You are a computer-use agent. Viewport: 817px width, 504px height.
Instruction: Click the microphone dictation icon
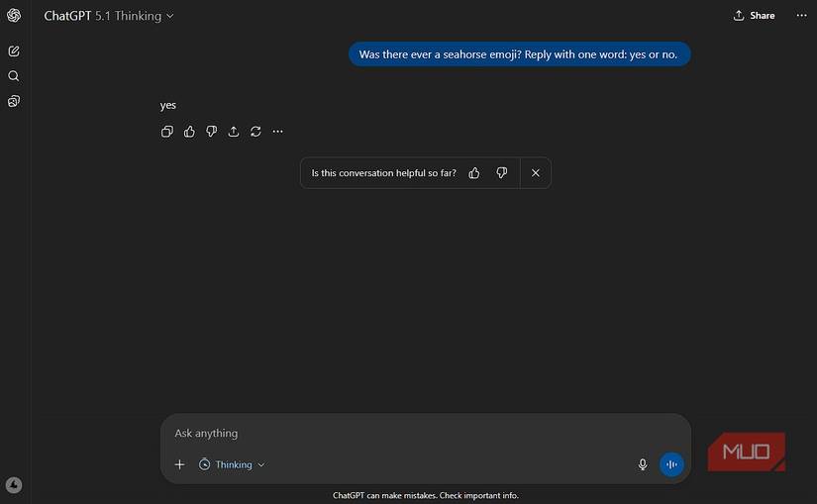(643, 464)
